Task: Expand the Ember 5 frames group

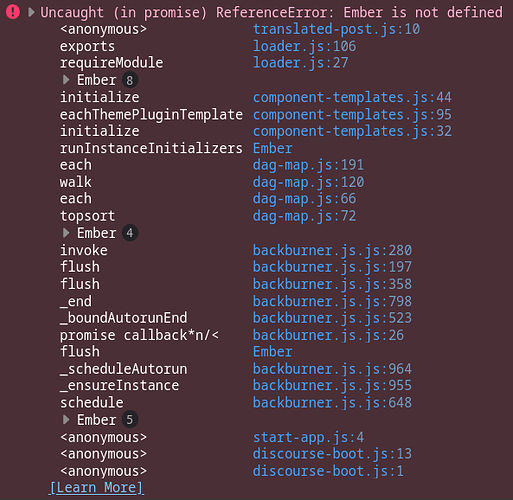Action: 66,419
